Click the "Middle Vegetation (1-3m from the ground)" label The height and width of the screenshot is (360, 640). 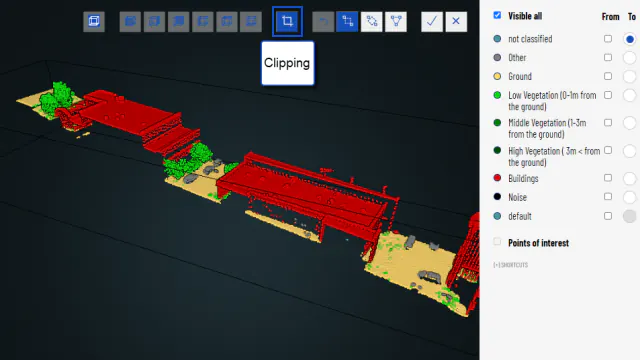tap(547, 128)
